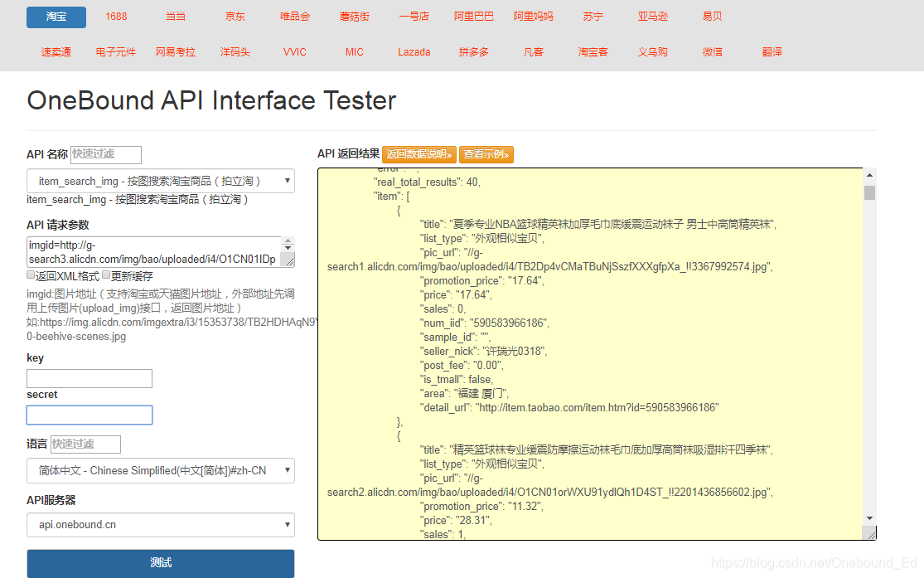Viewport: 924px width, 578px height.
Task: Open the 易贝 tab
Action: (713, 17)
